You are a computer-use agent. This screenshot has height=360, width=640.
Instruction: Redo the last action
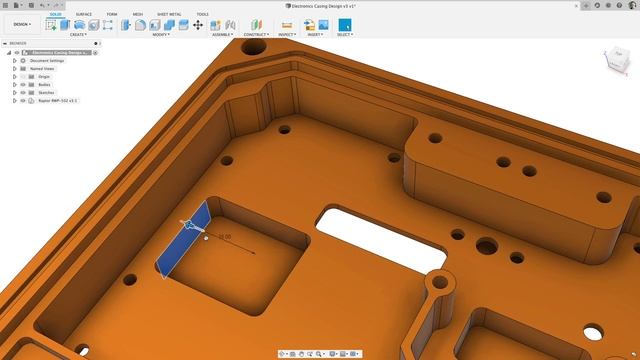[x=57, y=5]
